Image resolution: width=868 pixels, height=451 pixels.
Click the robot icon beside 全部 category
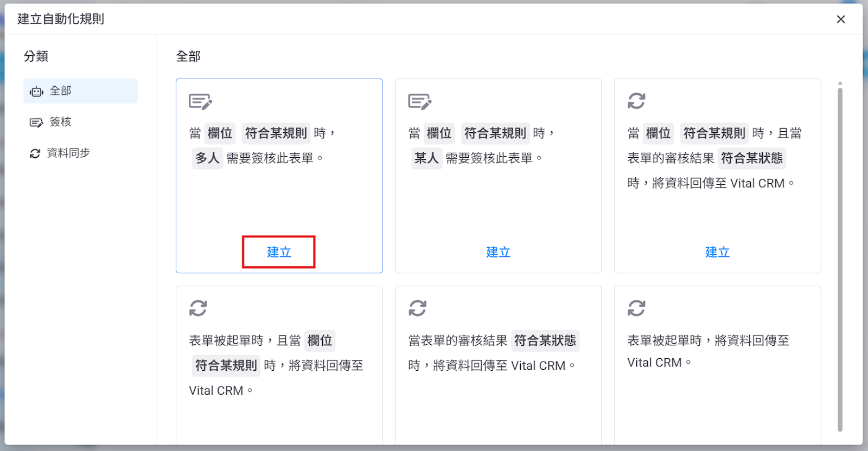(x=36, y=92)
